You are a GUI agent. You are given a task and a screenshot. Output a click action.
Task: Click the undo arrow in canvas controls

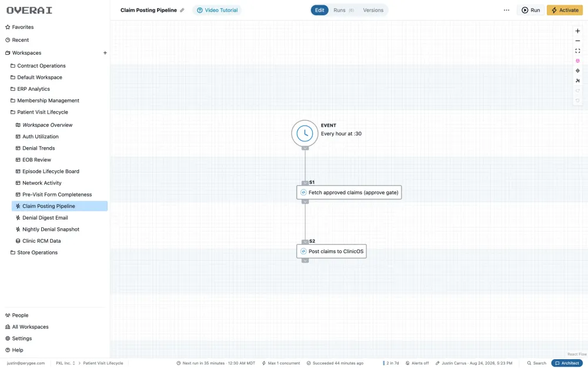[x=577, y=101]
